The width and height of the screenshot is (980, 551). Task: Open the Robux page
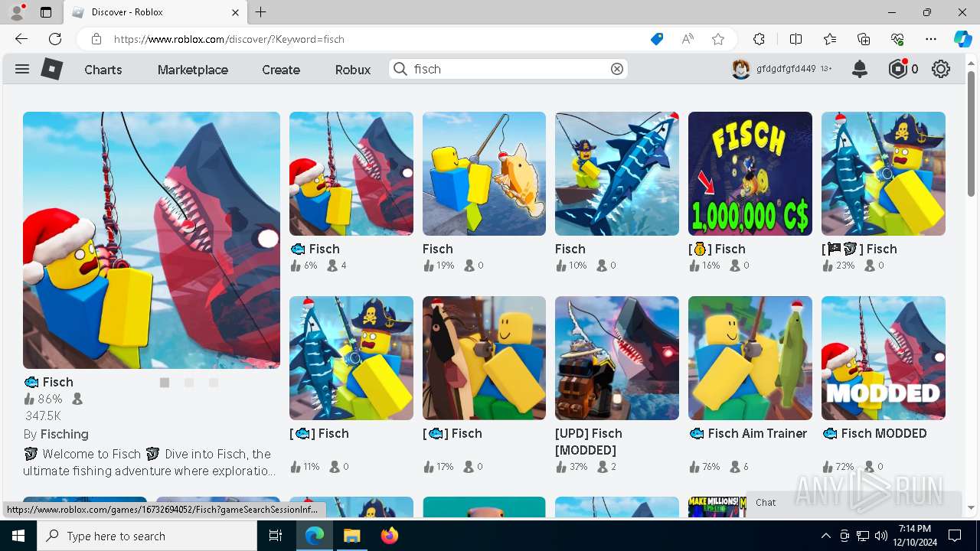click(353, 70)
